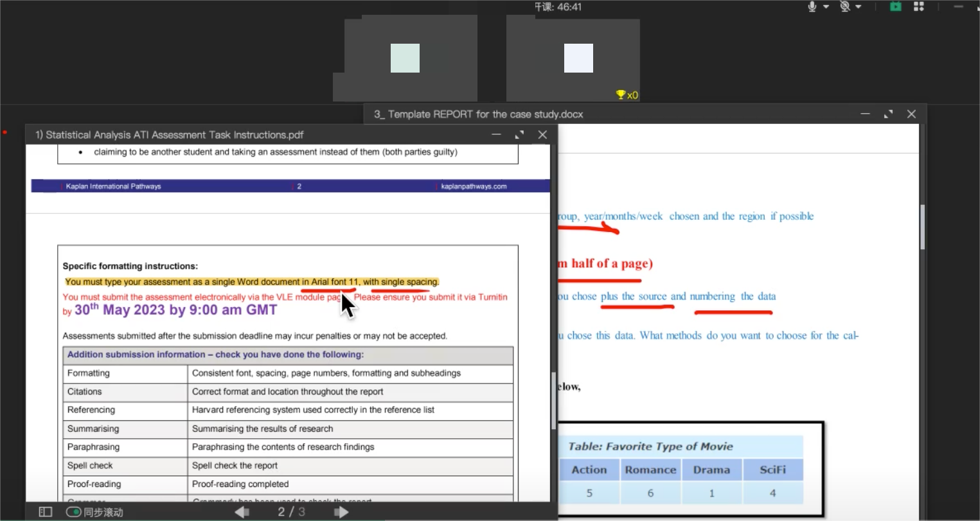Click the page number indicator 2 / 3

pyautogui.click(x=291, y=512)
